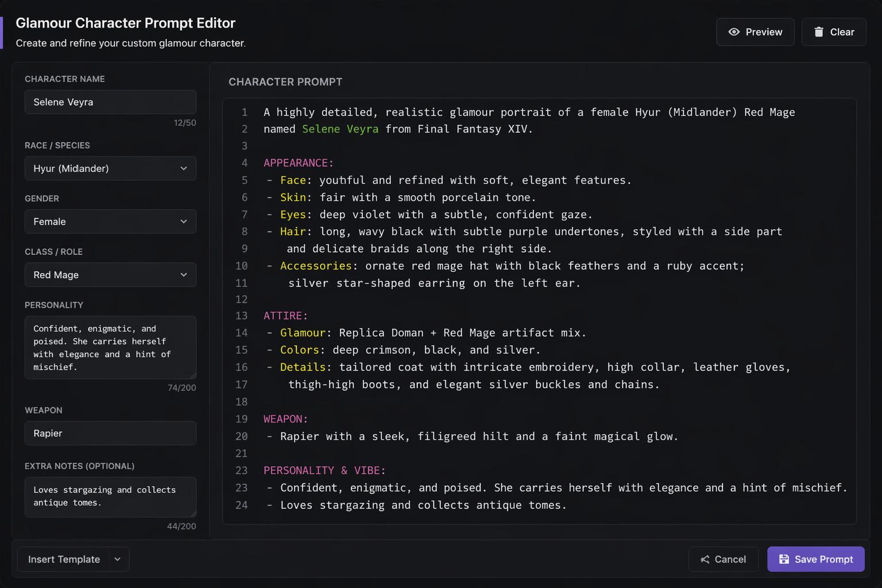
Task: Click the line 'Loves stargazing and collects antique tomes.' in editor
Action: coord(423,505)
